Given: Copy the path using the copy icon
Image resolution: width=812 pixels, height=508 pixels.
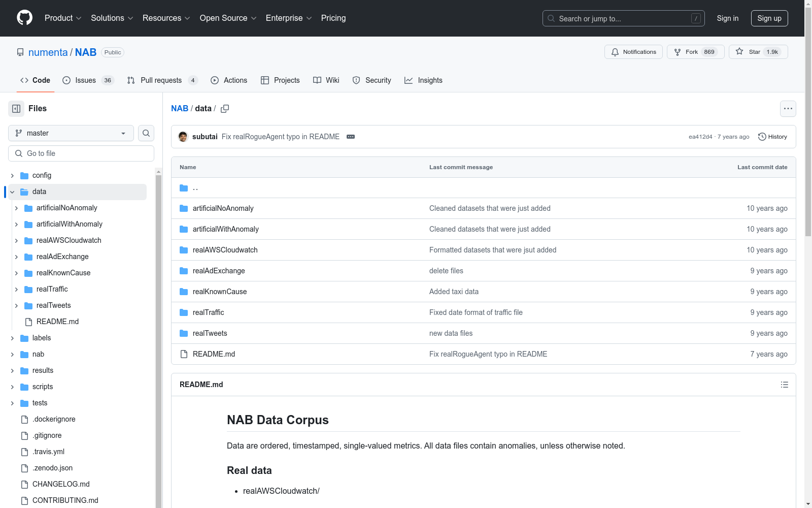Looking at the screenshot, I should point(225,109).
